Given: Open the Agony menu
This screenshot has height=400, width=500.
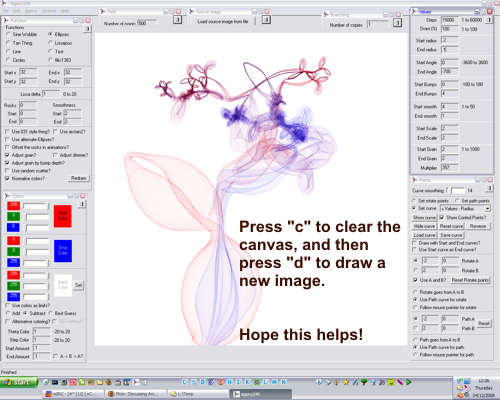Looking at the screenshot, I should [31, 11].
